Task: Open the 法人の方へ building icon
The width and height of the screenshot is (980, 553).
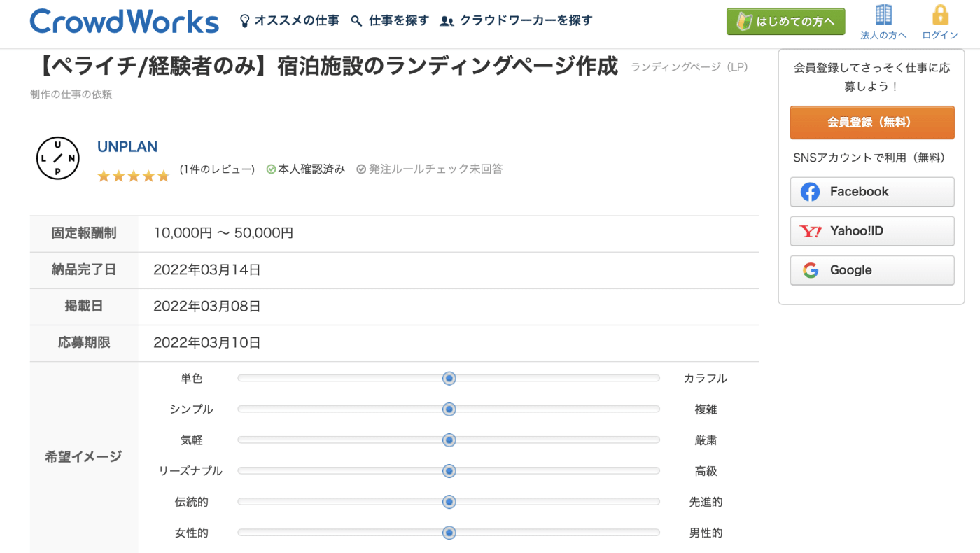Action: pos(883,15)
